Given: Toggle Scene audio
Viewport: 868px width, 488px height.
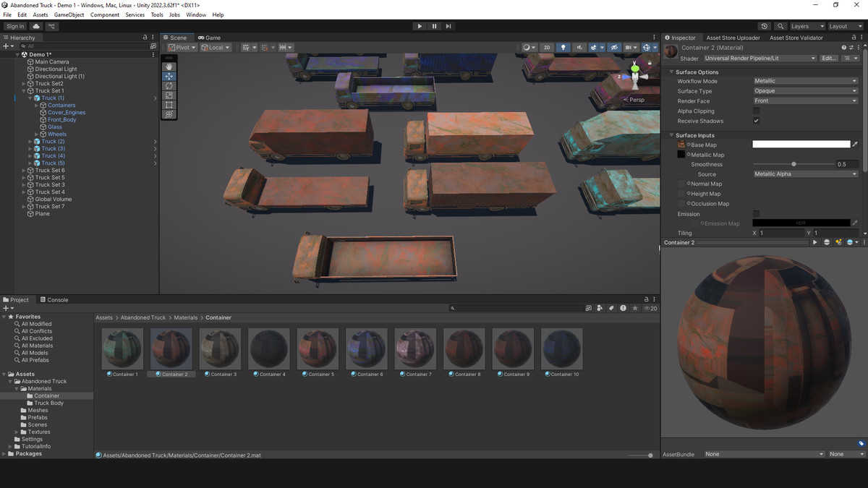Looking at the screenshot, I should 579,48.
